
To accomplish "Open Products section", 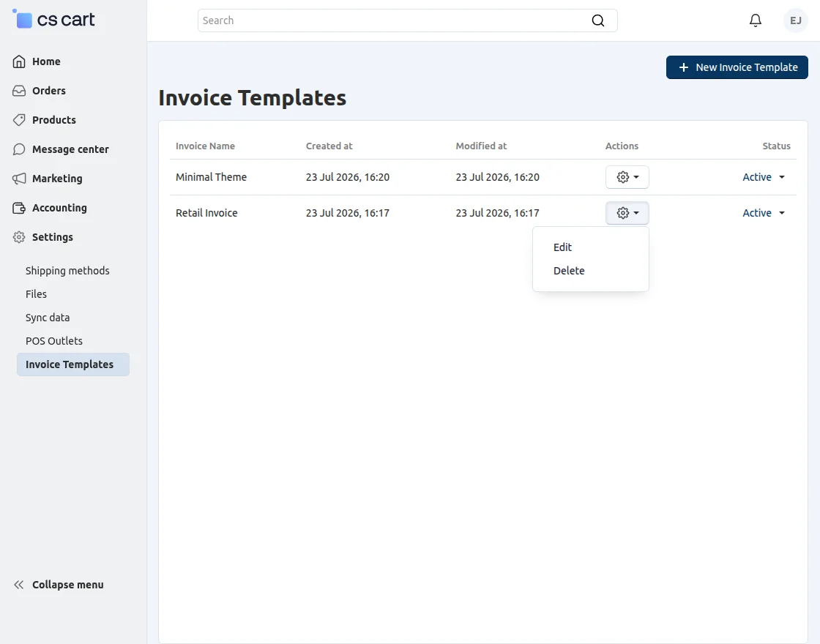I will (x=54, y=120).
